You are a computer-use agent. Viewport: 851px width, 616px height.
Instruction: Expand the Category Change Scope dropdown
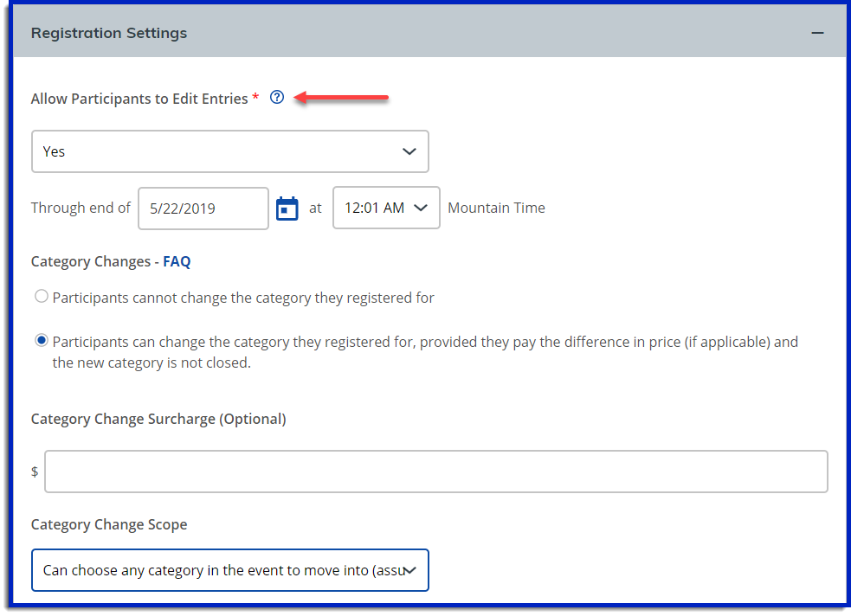pyautogui.click(x=229, y=570)
